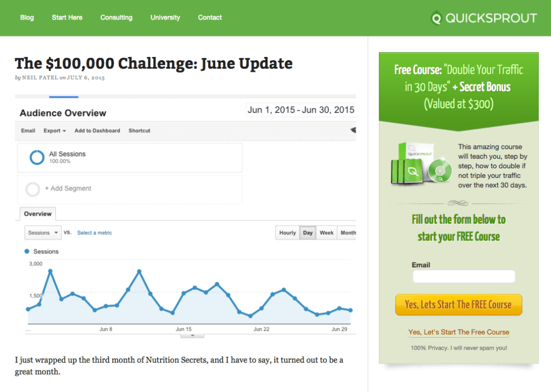
Task: Click the Free Course banner heading
Action: pos(458,87)
